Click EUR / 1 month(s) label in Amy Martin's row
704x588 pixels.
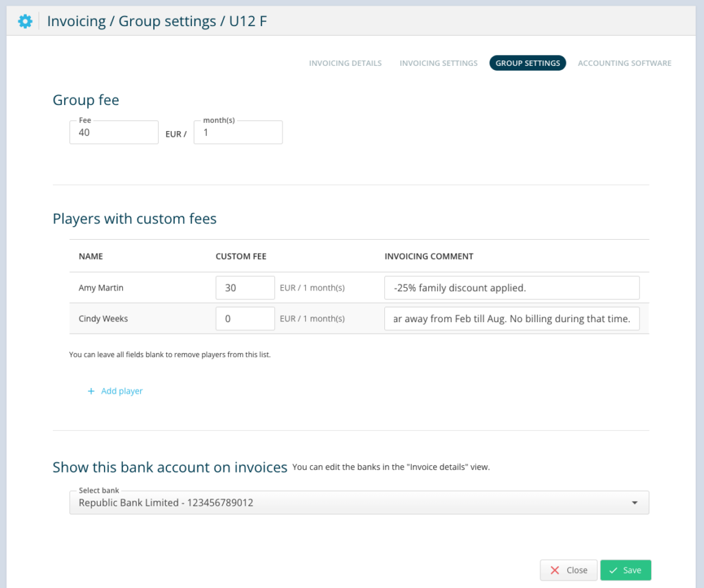312,288
